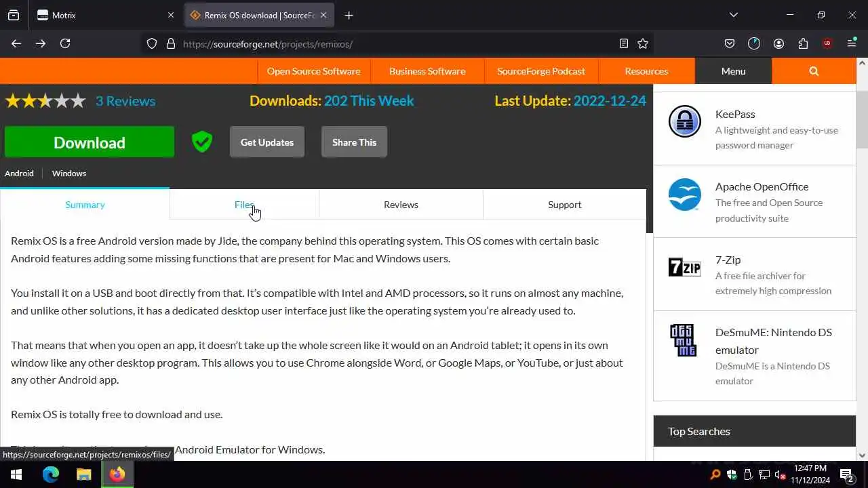Open the KeePass project title
Viewport: 868px width, 488px height.
[x=735, y=114]
